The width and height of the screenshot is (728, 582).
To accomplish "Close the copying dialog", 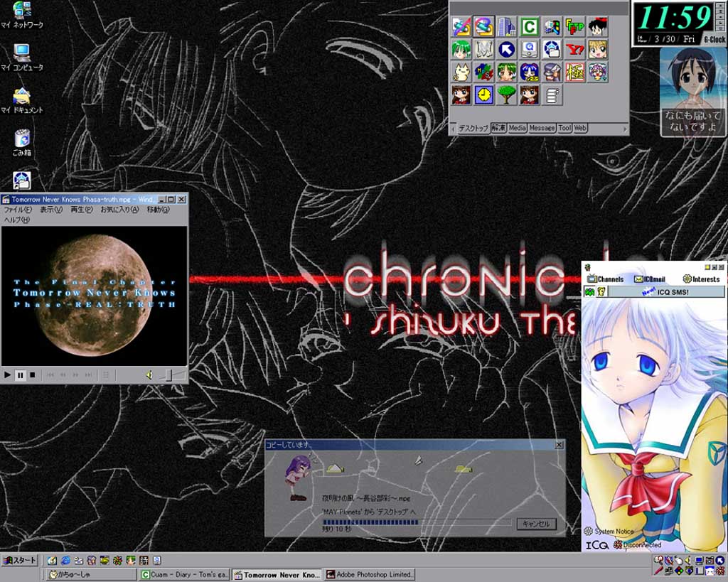I will click(x=559, y=445).
